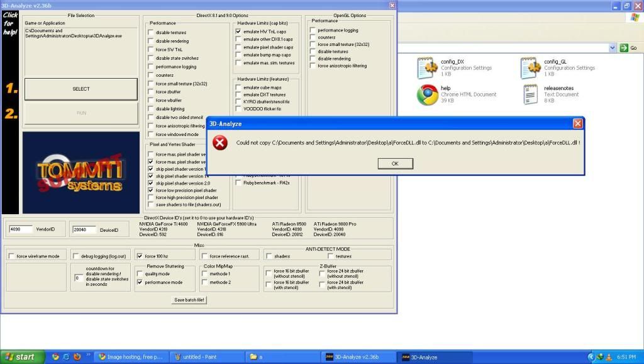Enable Color MipMap methode 1
This screenshot has width=644, height=364.
coord(204,273)
